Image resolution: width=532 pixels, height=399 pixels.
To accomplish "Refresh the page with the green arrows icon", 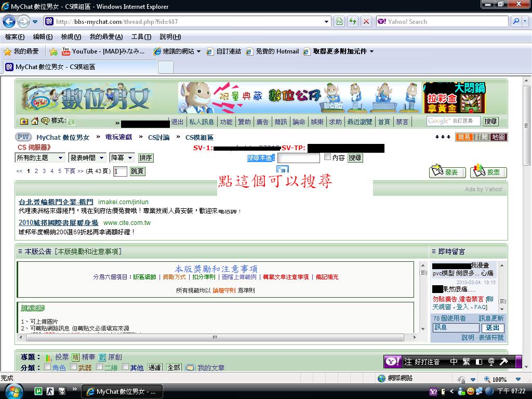I will 353,22.
